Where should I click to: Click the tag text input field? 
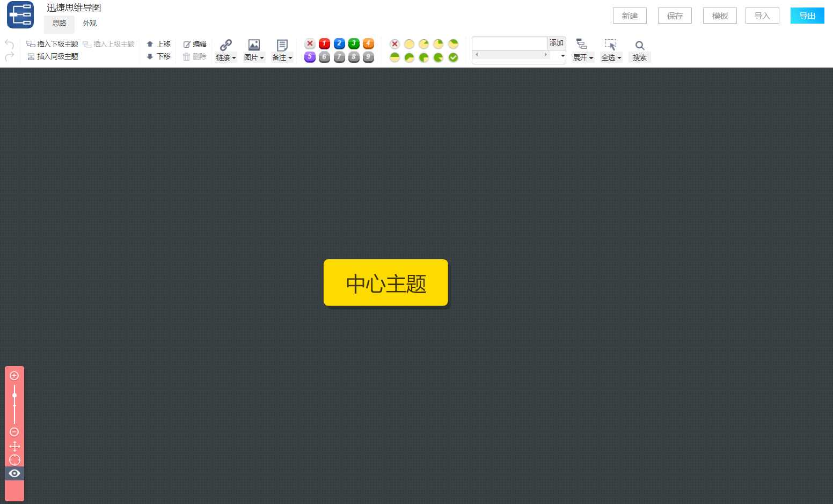click(509, 43)
